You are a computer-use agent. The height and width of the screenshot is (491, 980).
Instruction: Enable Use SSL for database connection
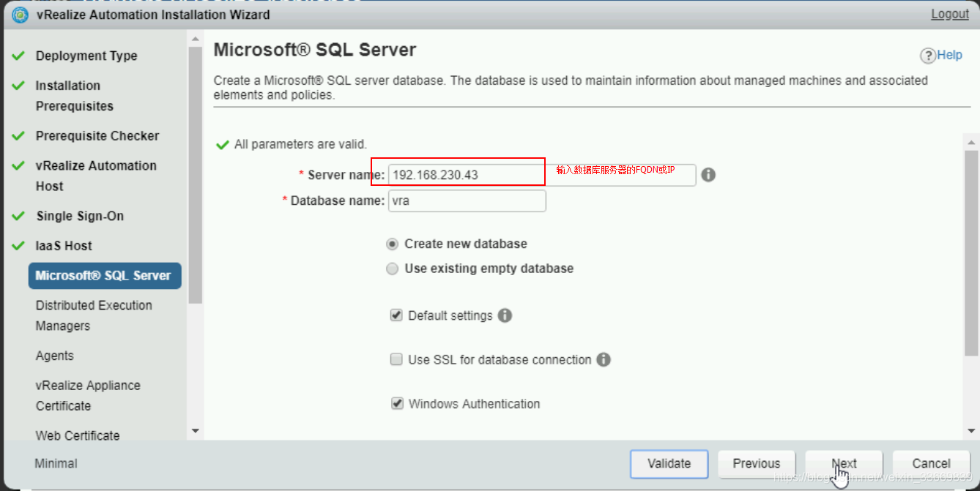pyautogui.click(x=396, y=359)
